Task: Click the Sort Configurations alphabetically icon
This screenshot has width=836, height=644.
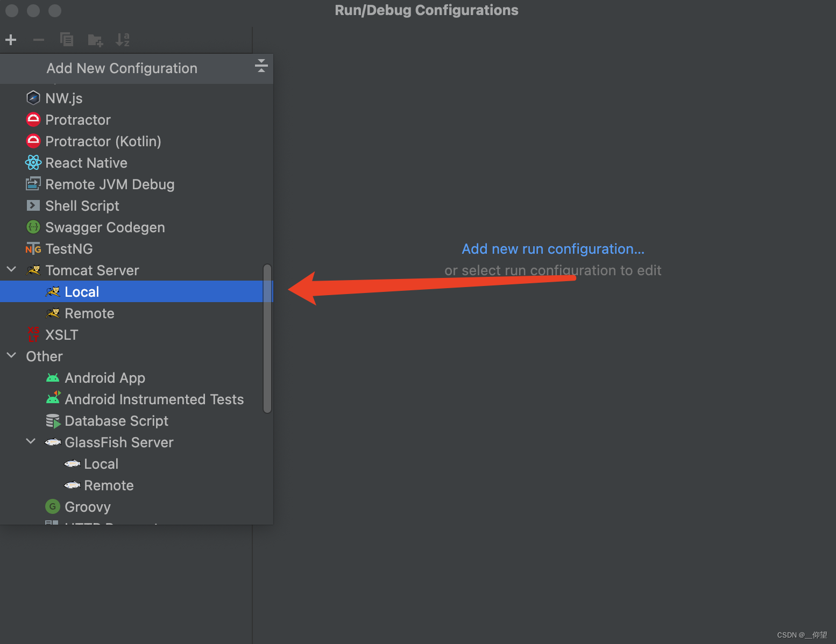Action: tap(123, 40)
